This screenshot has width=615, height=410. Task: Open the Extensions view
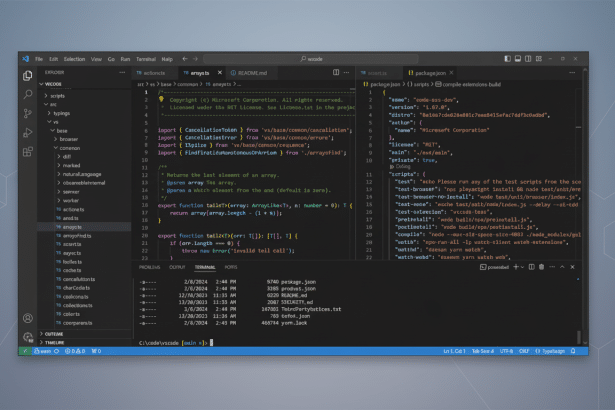[x=27, y=151]
